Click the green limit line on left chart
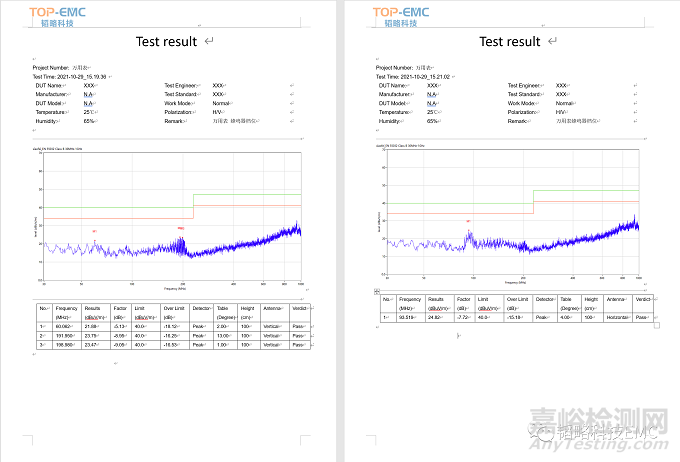This screenshot has height=462, width=680. tap(247, 195)
